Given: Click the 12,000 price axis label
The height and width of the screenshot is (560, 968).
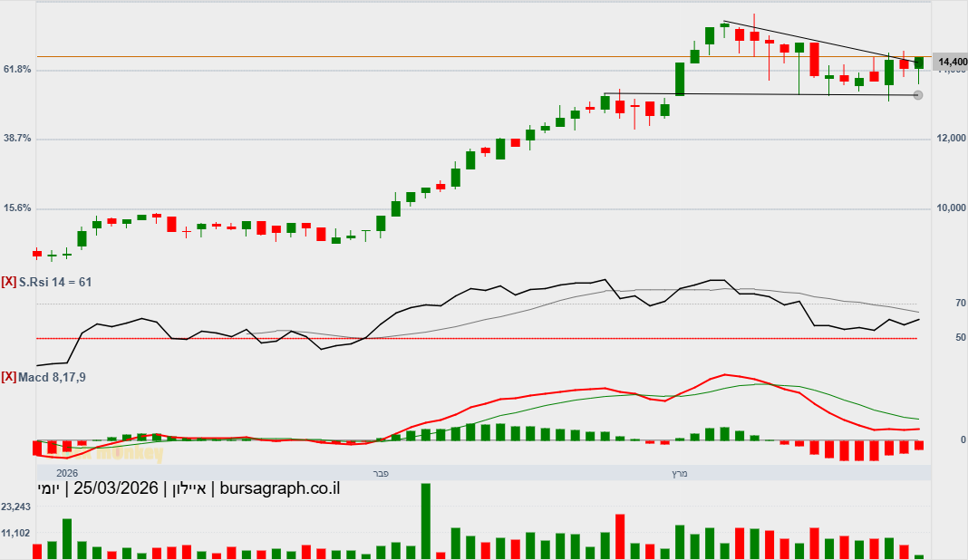Looking at the screenshot, I should (x=952, y=139).
